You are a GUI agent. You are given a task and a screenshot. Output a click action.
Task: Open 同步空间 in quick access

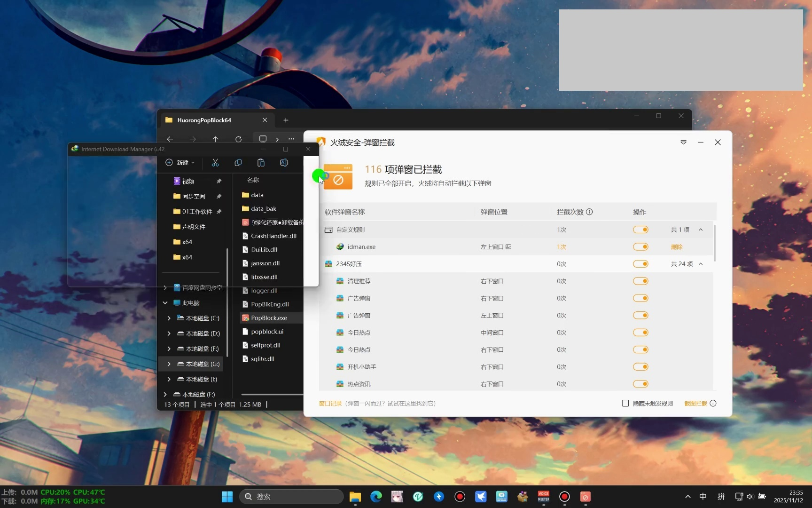coord(194,197)
